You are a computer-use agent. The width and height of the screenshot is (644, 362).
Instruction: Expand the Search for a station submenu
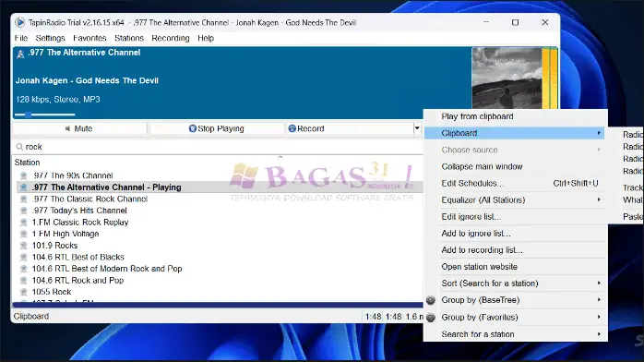[599, 334]
